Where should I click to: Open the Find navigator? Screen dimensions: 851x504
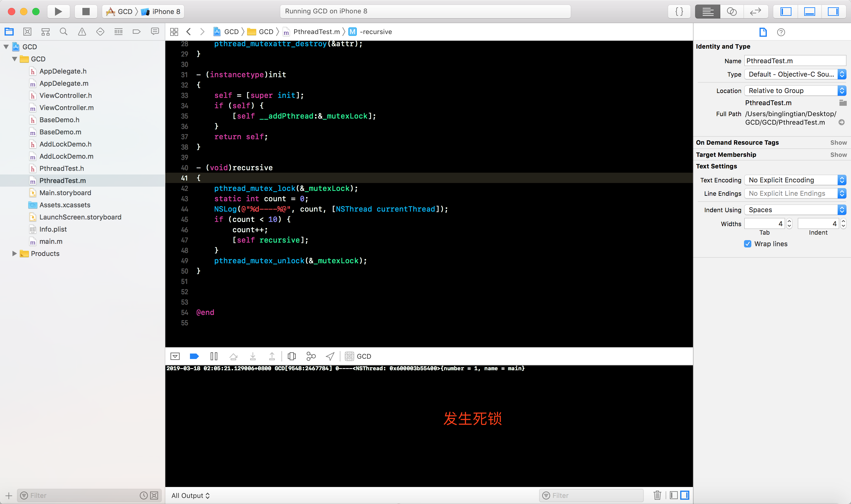(x=64, y=32)
